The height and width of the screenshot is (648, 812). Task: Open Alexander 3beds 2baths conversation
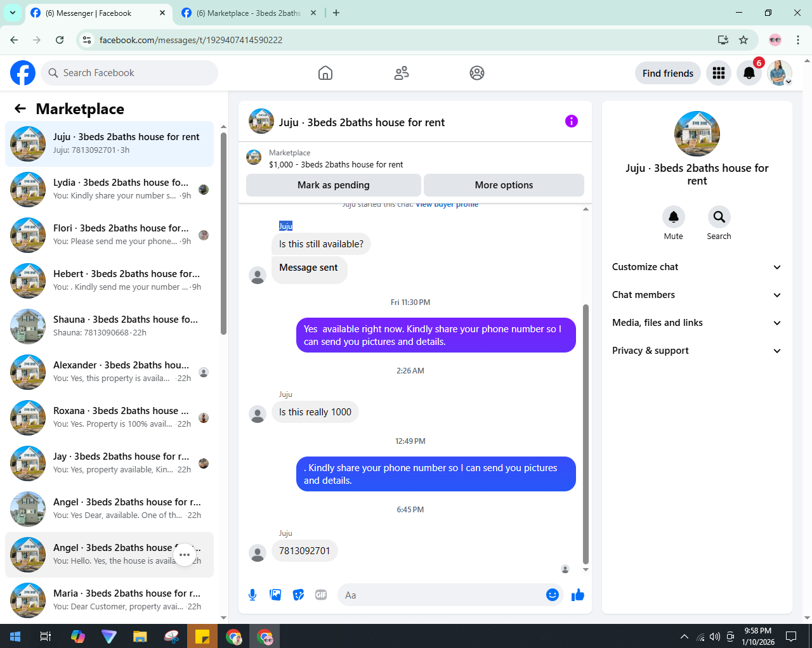109,372
